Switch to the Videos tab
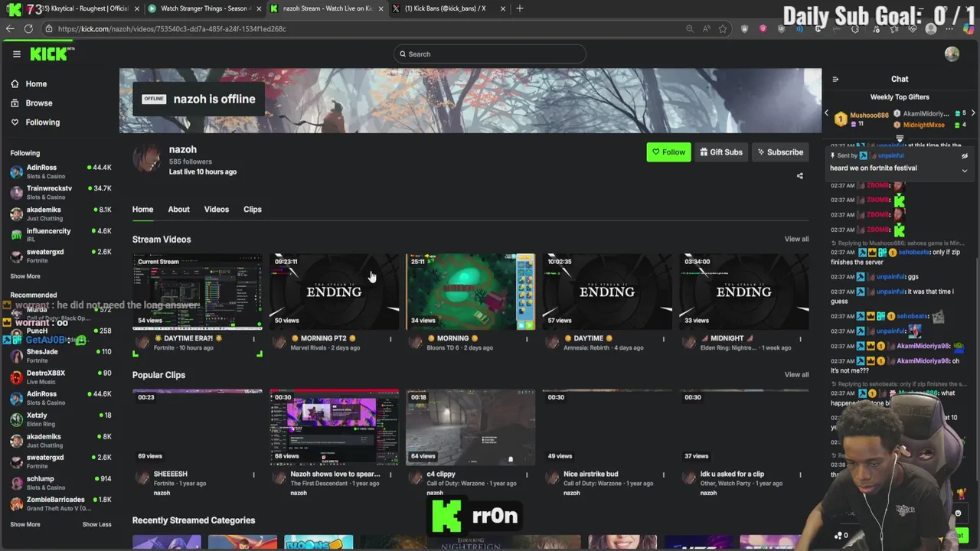 click(216, 209)
